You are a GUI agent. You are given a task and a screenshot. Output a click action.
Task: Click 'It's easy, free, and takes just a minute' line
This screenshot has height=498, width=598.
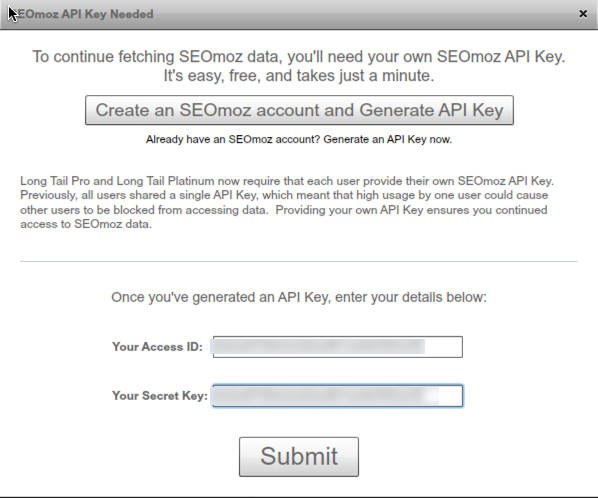click(x=299, y=76)
